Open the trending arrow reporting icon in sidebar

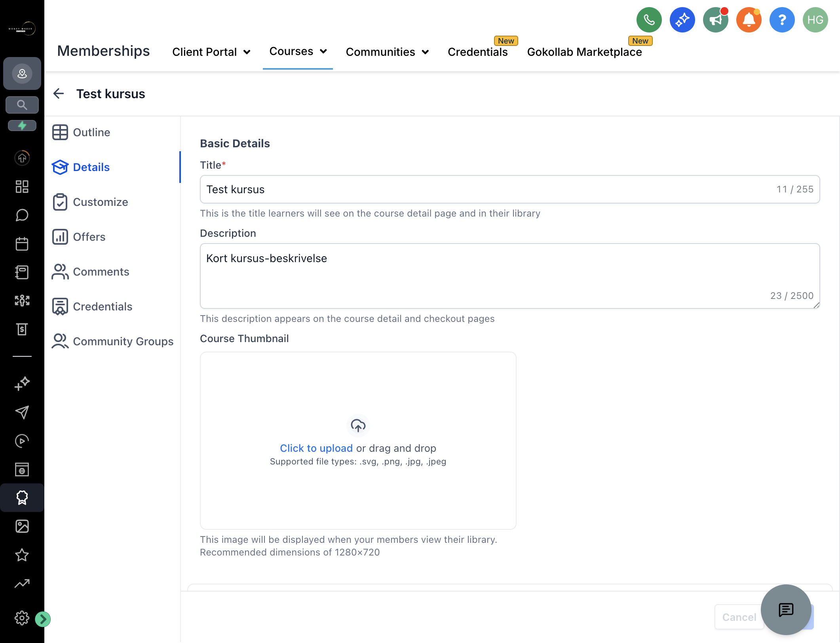pos(22,583)
